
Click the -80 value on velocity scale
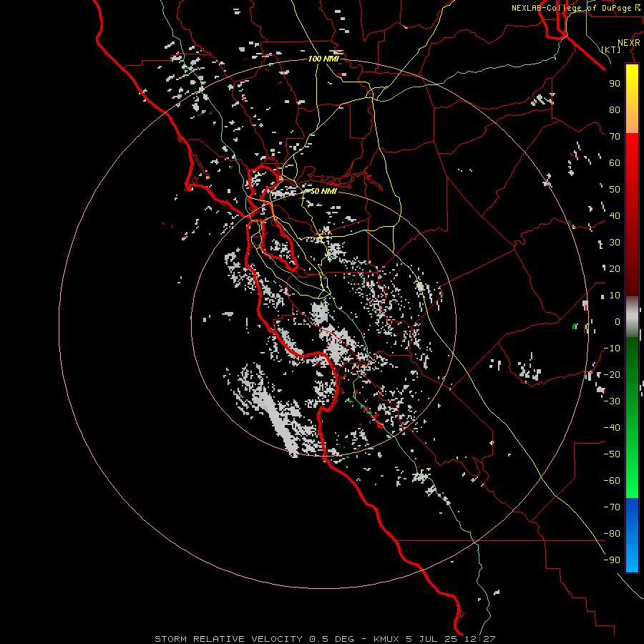pos(612,534)
